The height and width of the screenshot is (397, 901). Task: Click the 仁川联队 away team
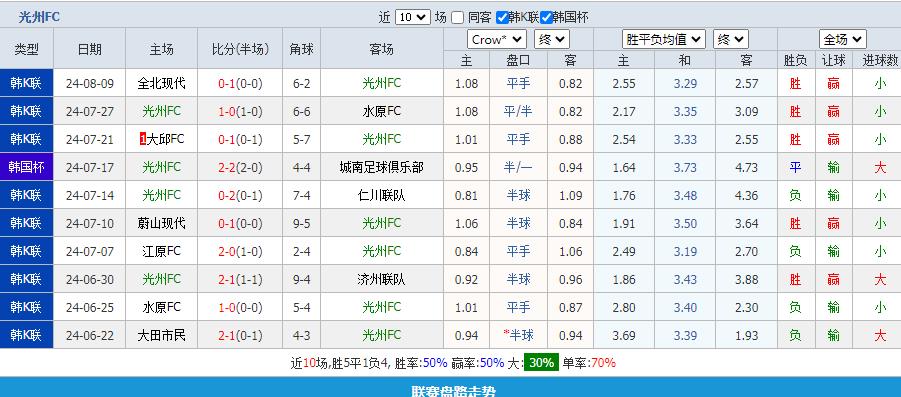(x=382, y=195)
